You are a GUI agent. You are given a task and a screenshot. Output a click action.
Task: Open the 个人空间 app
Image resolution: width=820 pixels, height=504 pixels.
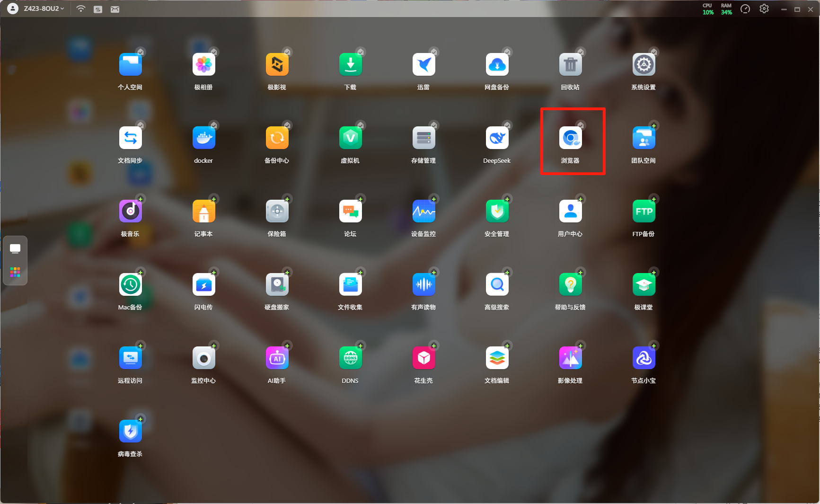[131, 64]
